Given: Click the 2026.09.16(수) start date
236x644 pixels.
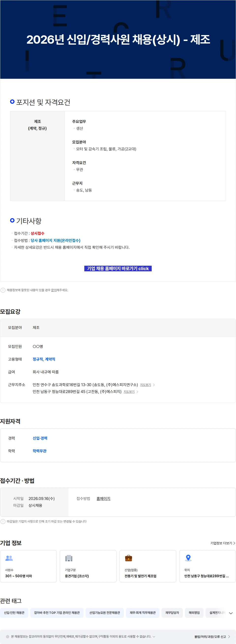Looking at the screenshot, I should click(x=42, y=499).
